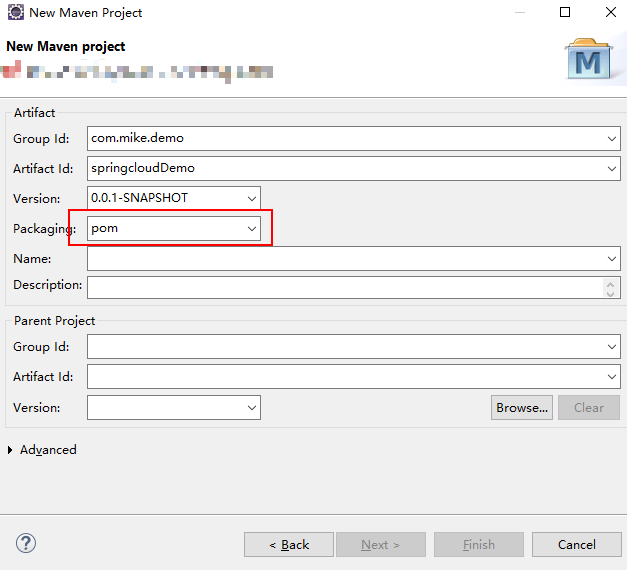Expand the Advanced section

[x=10, y=450]
